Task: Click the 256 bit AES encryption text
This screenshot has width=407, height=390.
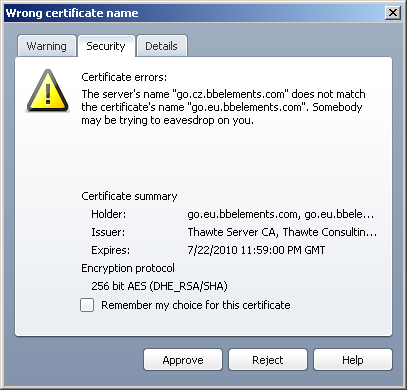Action: click(159, 286)
